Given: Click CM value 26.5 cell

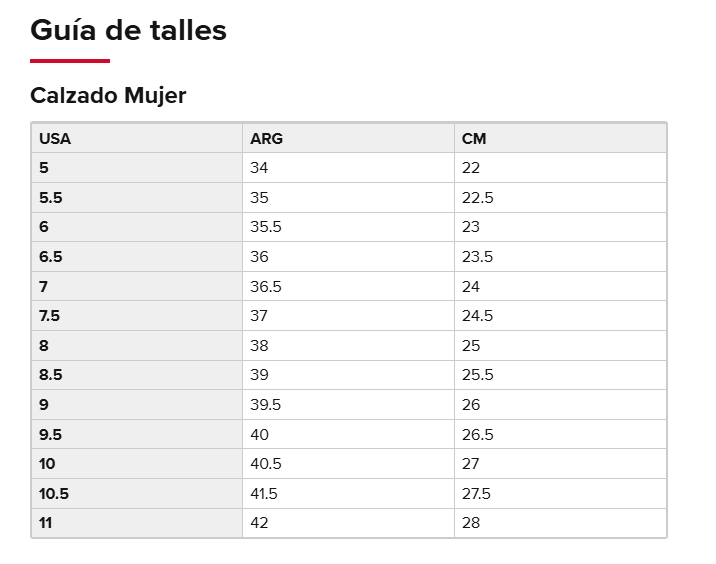Looking at the screenshot, I should 560,434.
